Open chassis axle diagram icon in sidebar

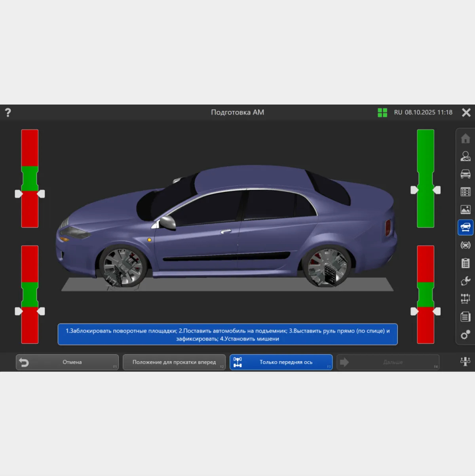pos(465,299)
